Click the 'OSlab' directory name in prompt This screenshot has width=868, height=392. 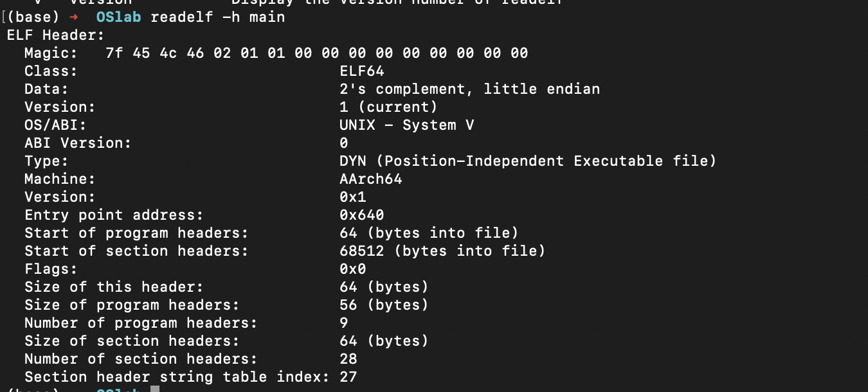click(118, 17)
